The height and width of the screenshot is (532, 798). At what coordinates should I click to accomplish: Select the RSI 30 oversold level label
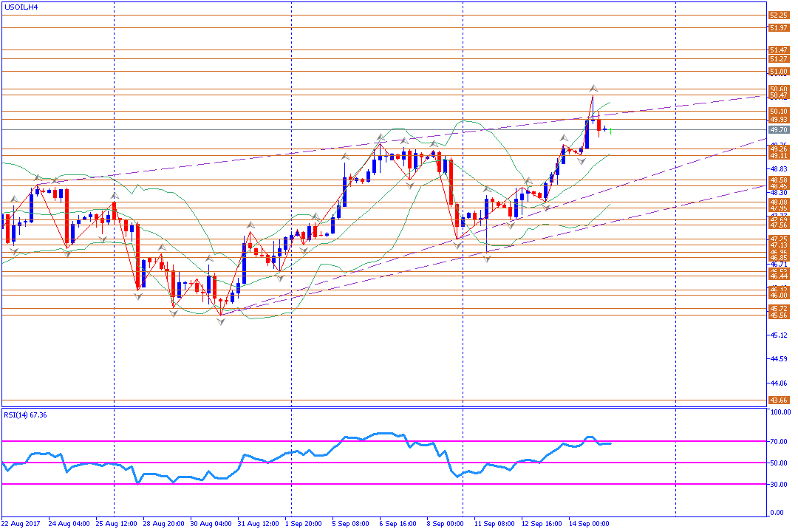pos(777,484)
